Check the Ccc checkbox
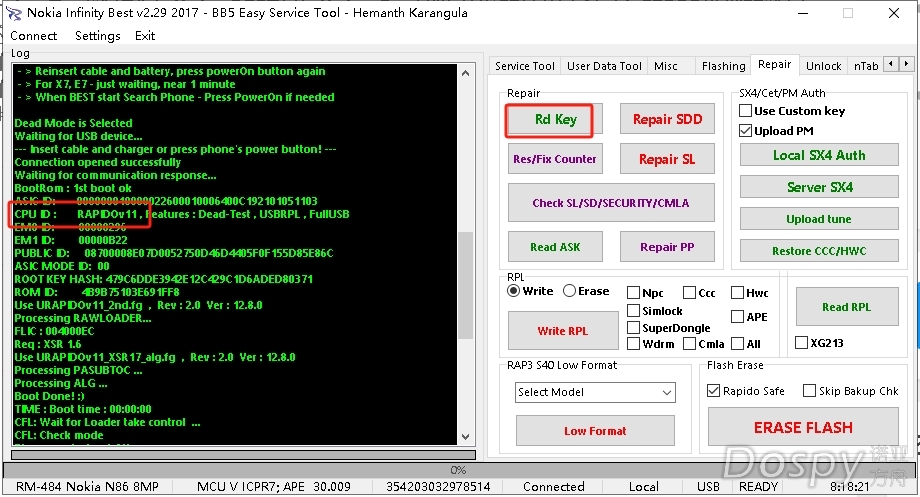 click(x=699, y=293)
